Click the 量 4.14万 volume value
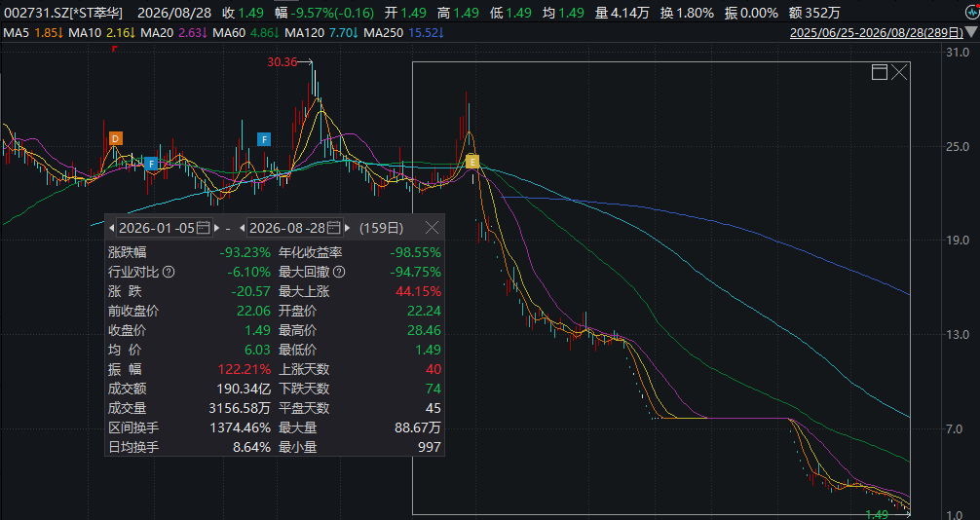The height and width of the screenshot is (520, 980). coord(622,13)
